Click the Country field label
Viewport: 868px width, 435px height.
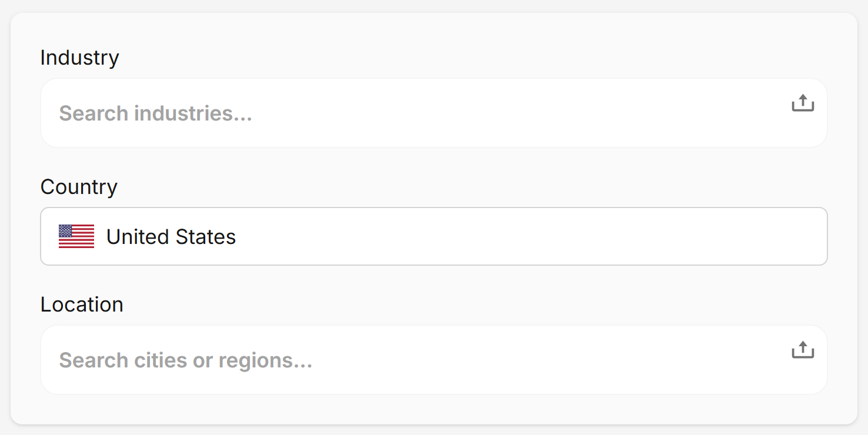pos(79,187)
